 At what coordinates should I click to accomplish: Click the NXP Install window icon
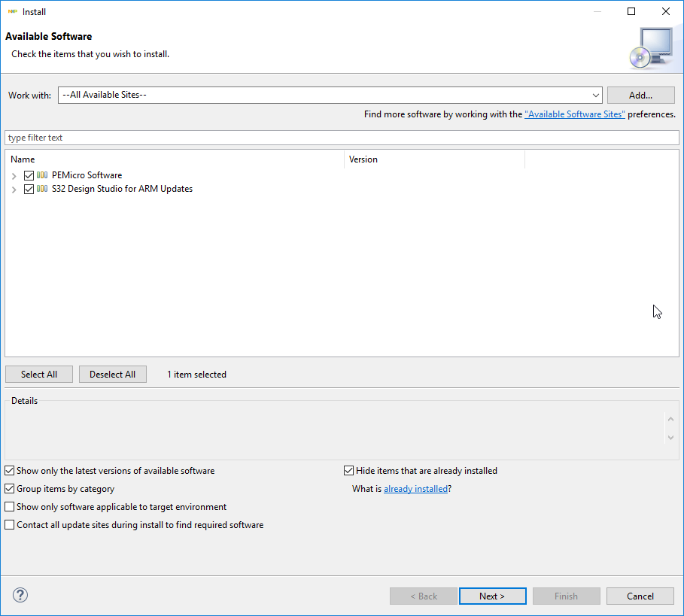pyautogui.click(x=13, y=12)
